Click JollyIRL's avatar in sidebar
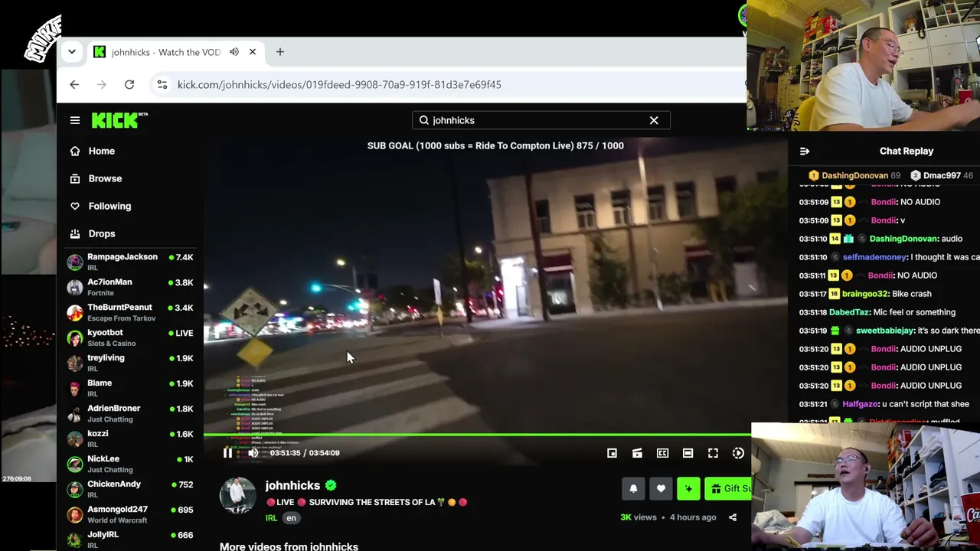The height and width of the screenshot is (551, 980). (x=74, y=540)
